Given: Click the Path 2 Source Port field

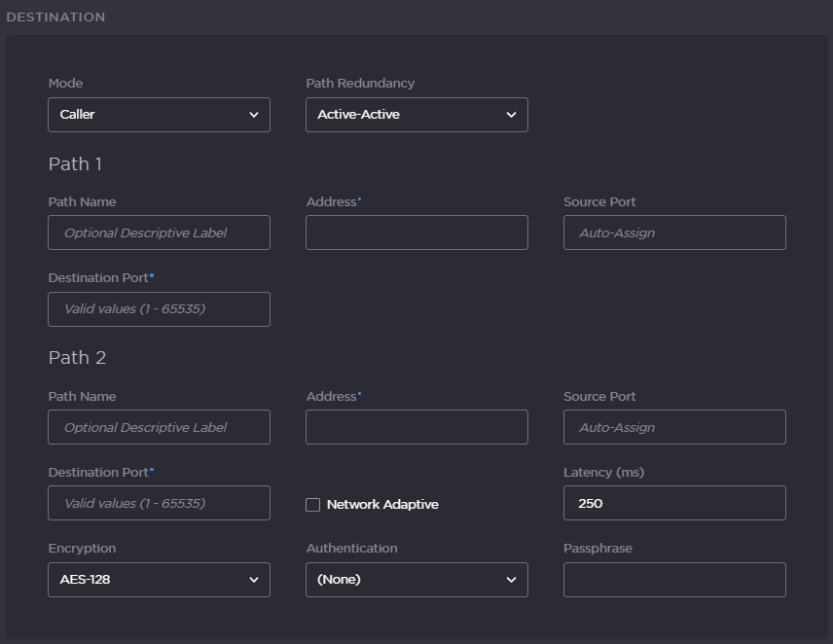Looking at the screenshot, I should click(x=674, y=427).
